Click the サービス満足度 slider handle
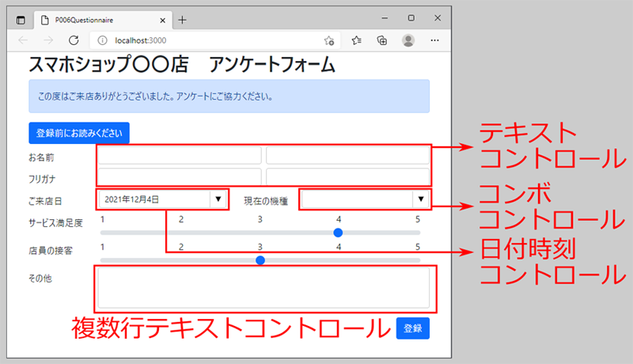Viewport: 633px width, 364px height. point(339,233)
